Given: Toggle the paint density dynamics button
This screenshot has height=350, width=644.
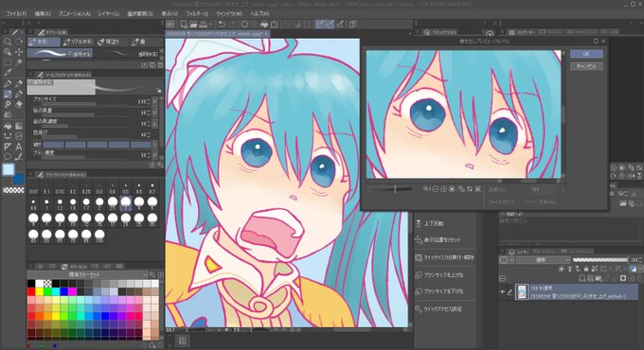Looking at the screenshot, I should (154, 124).
